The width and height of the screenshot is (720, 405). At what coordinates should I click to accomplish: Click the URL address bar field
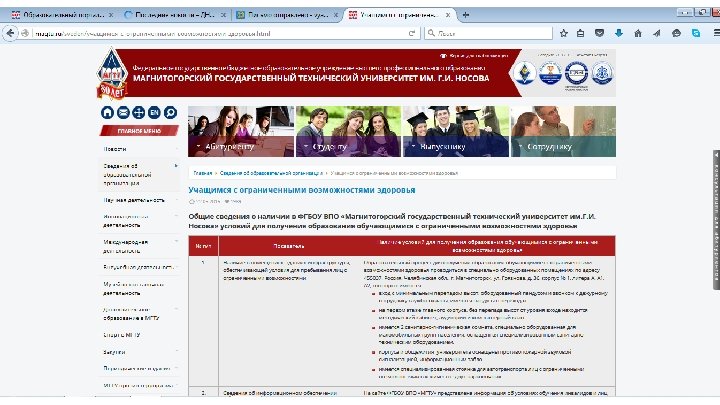[219, 33]
